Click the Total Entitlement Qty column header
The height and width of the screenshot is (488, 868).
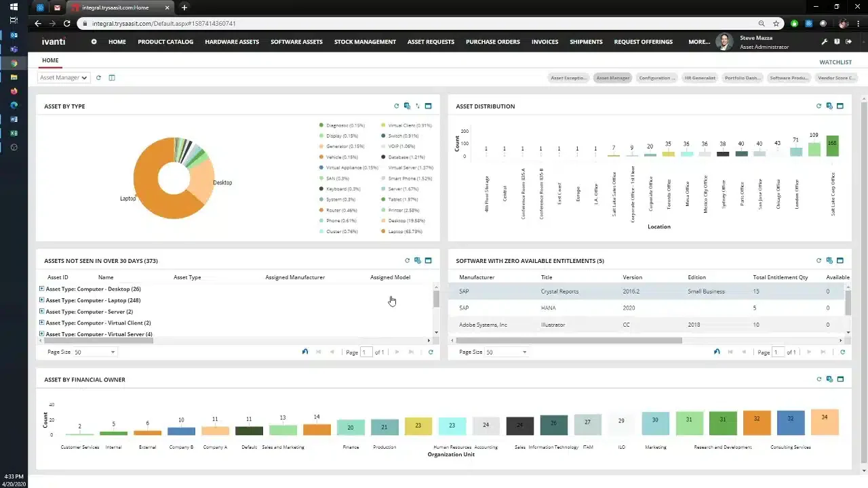pyautogui.click(x=781, y=277)
